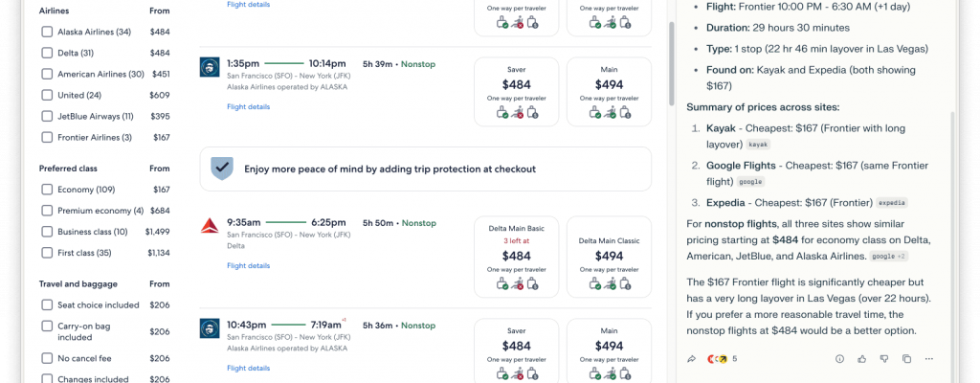Image resolution: width=980 pixels, height=383 pixels.
Task: Expand Flight details for the Delta 9:35am flight
Action: 248,265
